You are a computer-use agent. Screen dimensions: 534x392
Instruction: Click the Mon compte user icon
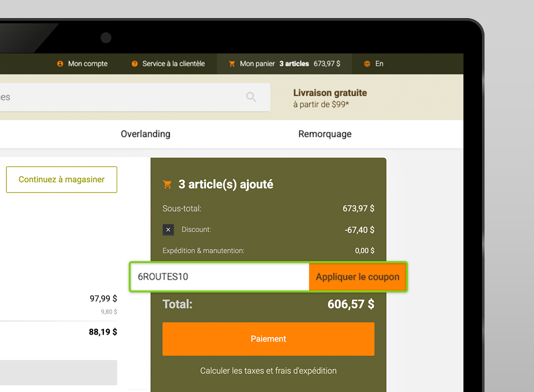(x=60, y=64)
